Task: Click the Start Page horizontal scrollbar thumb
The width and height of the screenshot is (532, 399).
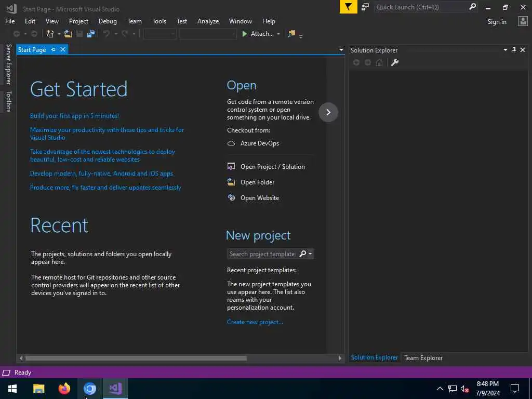Action: point(136,358)
